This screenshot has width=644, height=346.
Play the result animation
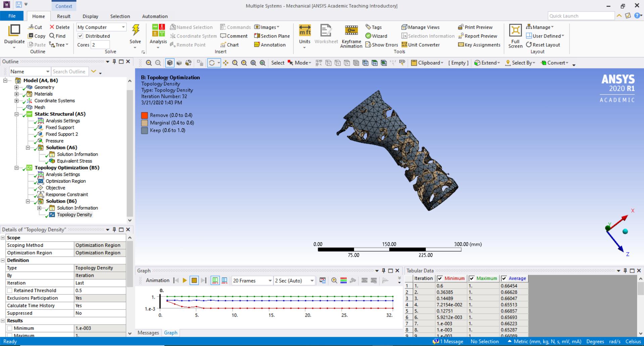pyautogui.click(x=185, y=281)
